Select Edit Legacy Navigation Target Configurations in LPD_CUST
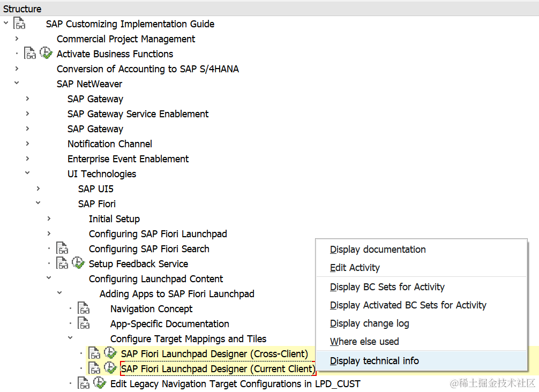Image resolution: width=539 pixels, height=392 pixels. coord(235,384)
